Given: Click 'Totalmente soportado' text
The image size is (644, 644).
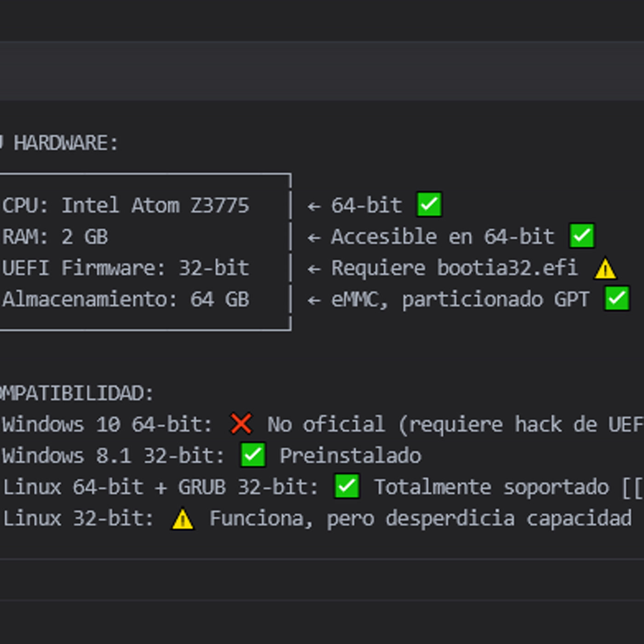Looking at the screenshot, I should tap(492, 487).
